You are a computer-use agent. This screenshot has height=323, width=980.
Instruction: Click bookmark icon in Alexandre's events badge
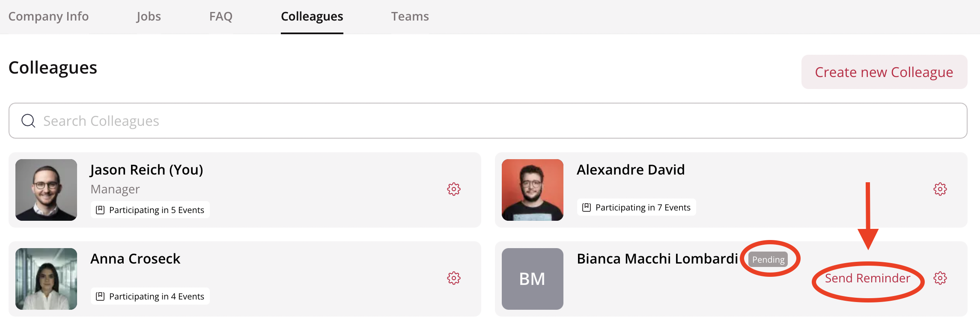pos(587,207)
